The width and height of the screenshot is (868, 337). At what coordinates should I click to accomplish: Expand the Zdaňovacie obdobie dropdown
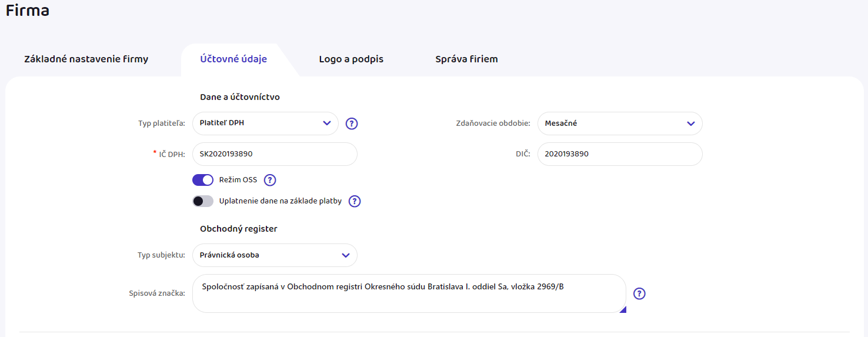click(x=620, y=124)
